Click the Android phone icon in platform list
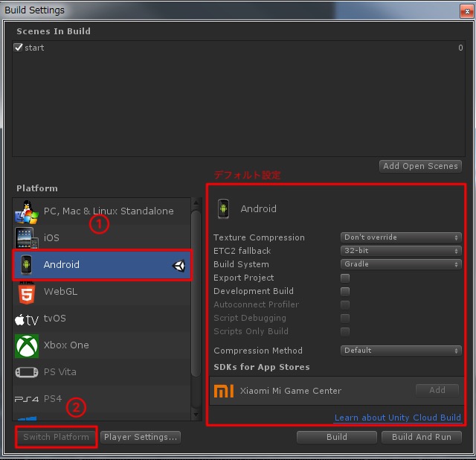Viewport: 476px width, 460px height. 27,265
